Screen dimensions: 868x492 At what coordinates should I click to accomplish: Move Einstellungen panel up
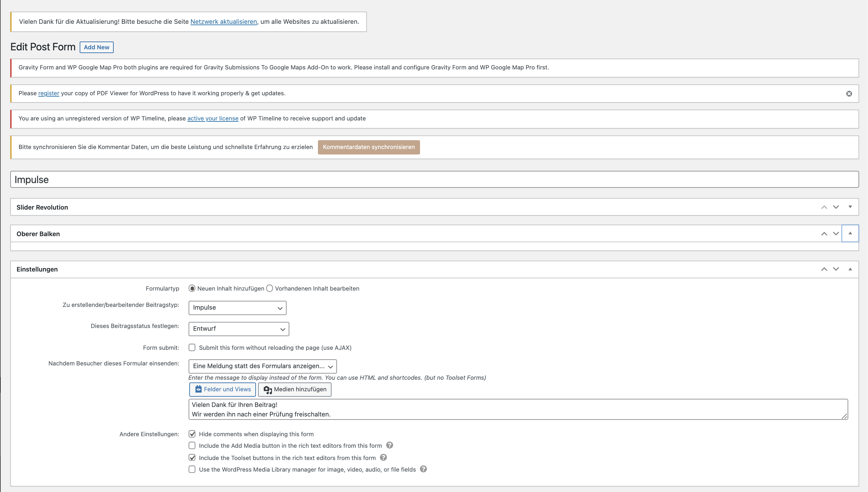click(x=824, y=269)
